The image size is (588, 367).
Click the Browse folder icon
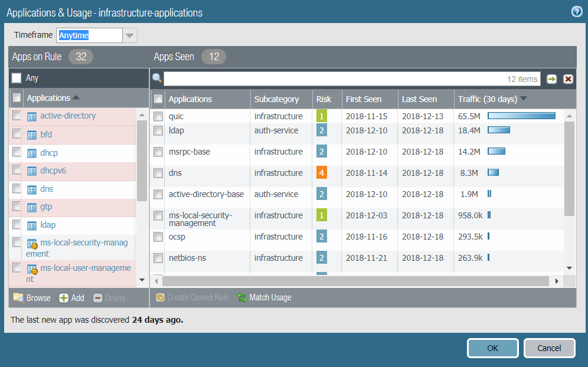coord(18,297)
